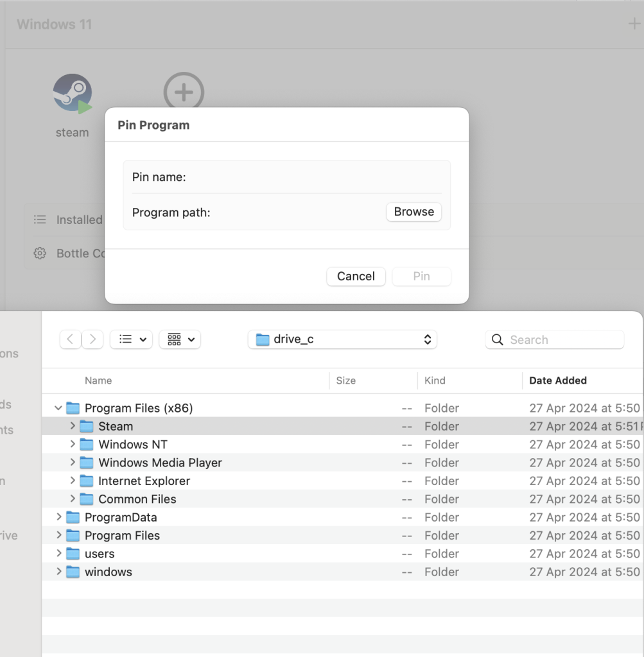Screen dimensions: 644x657
Task: Open the list view options dropdown
Action: (131, 339)
